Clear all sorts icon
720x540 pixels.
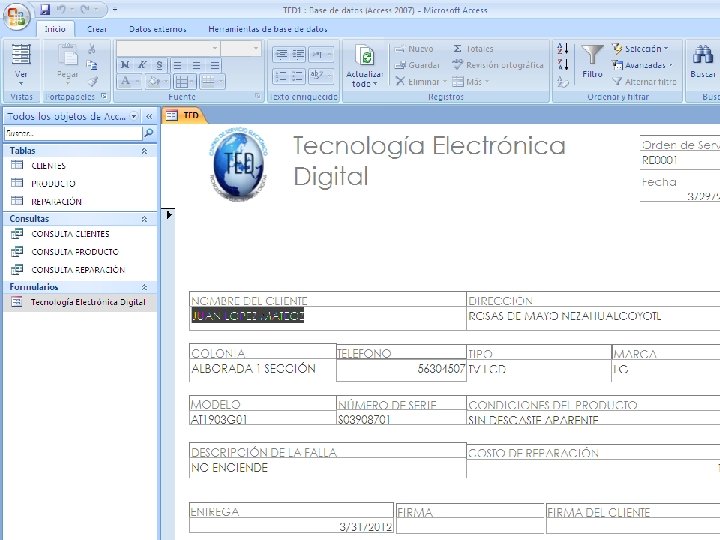point(563,82)
